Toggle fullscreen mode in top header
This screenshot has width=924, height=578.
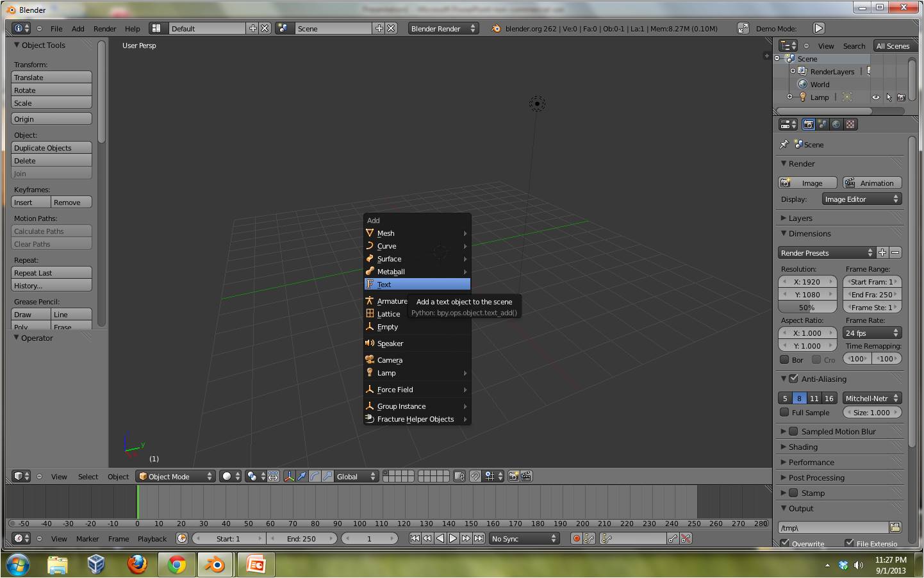coord(743,28)
